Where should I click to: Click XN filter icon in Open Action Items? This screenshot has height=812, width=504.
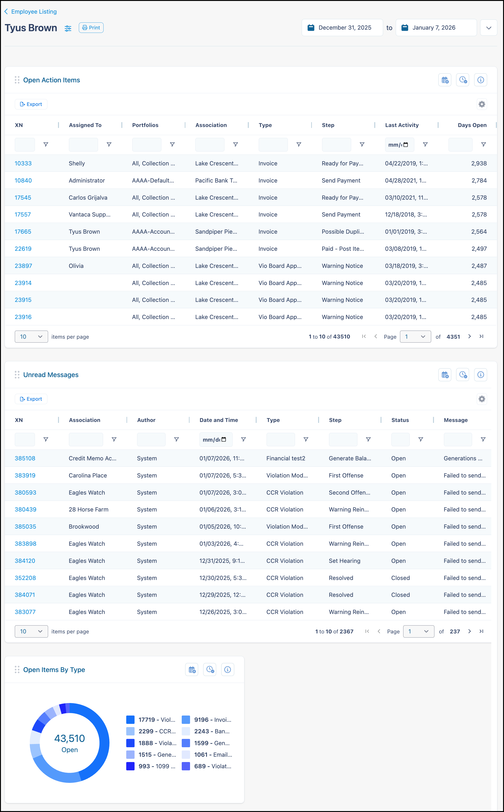point(46,144)
